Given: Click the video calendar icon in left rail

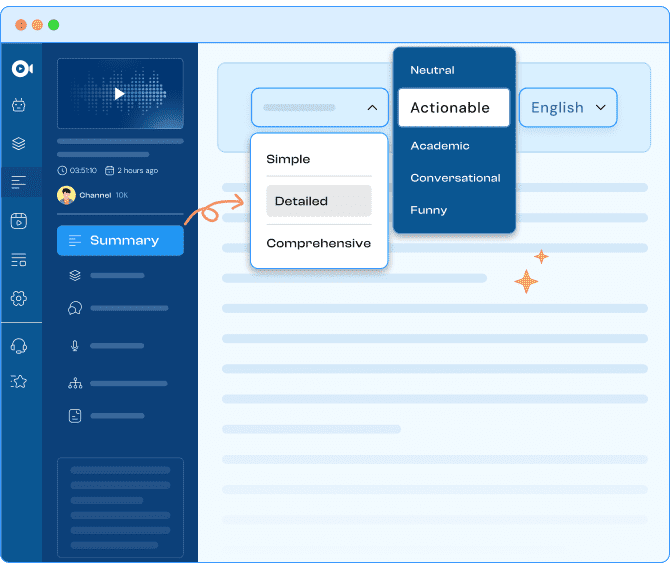Looking at the screenshot, I should 19,221.
